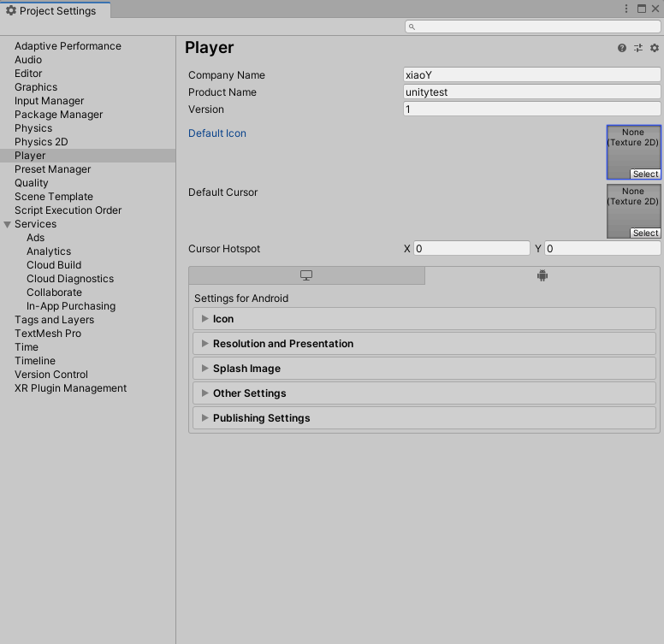Click the Default Icon texture preview

tap(633, 152)
